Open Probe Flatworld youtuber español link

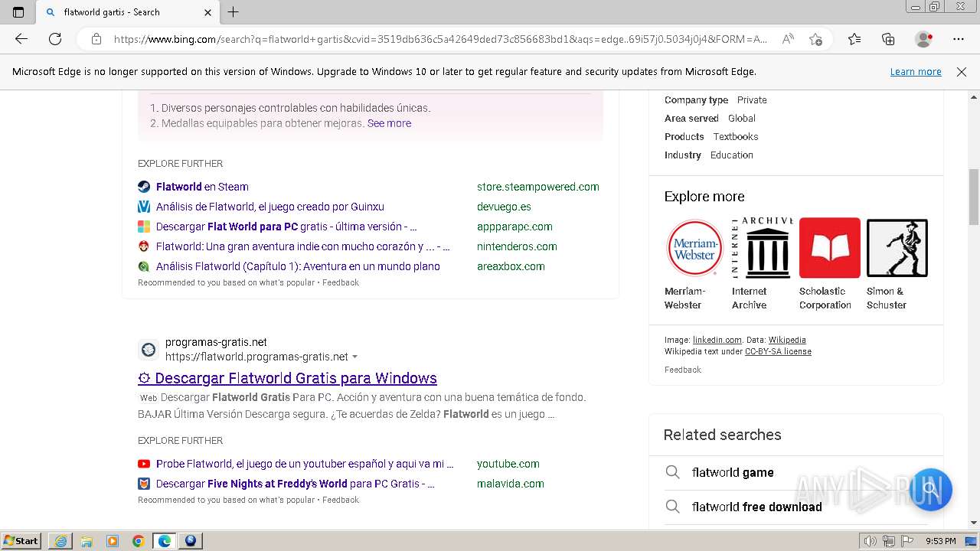pyautogui.click(x=305, y=464)
